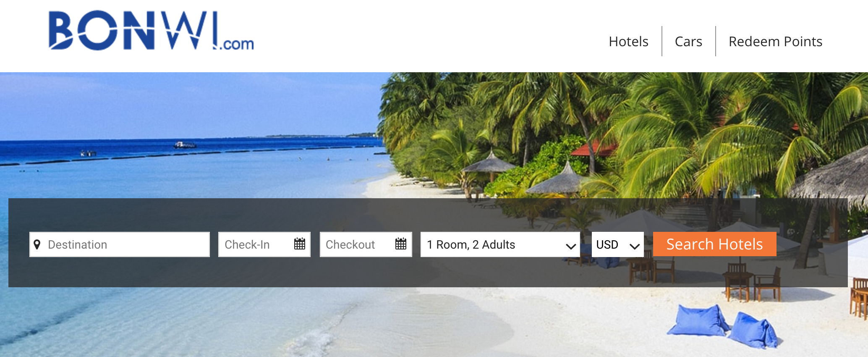The width and height of the screenshot is (868, 357).
Task: Click the destination location pin icon
Action: [37, 244]
